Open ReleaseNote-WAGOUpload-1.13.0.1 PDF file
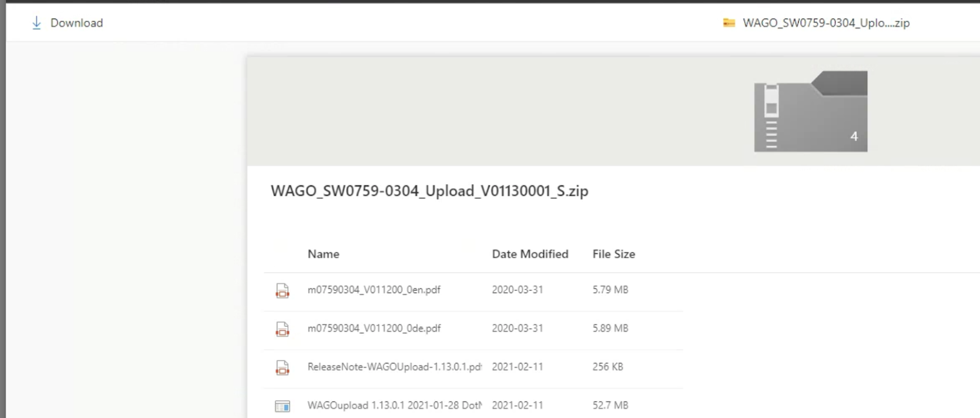980x418 pixels. [394, 367]
